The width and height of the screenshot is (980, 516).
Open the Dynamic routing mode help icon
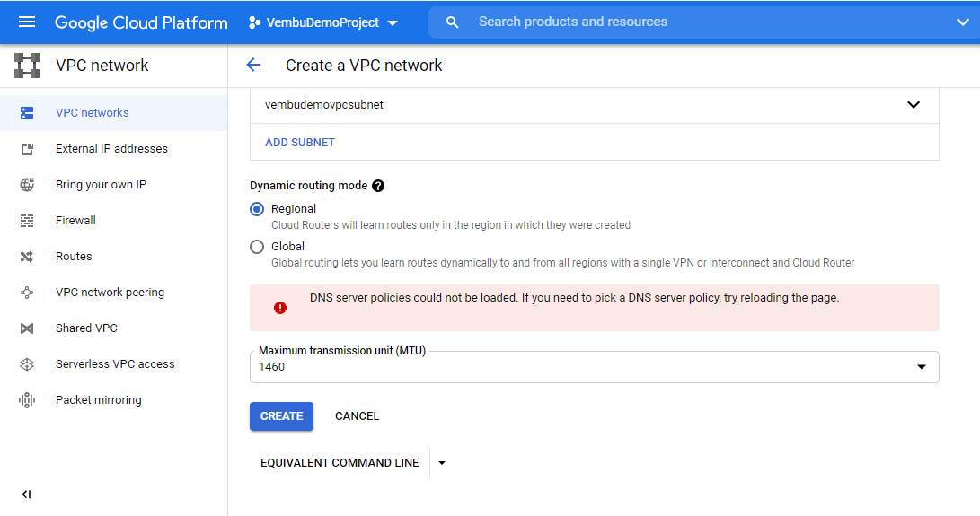(378, 186)
